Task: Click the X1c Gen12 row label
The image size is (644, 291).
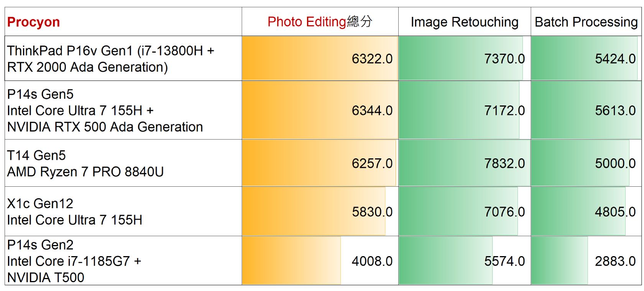Action: [123, 212]
